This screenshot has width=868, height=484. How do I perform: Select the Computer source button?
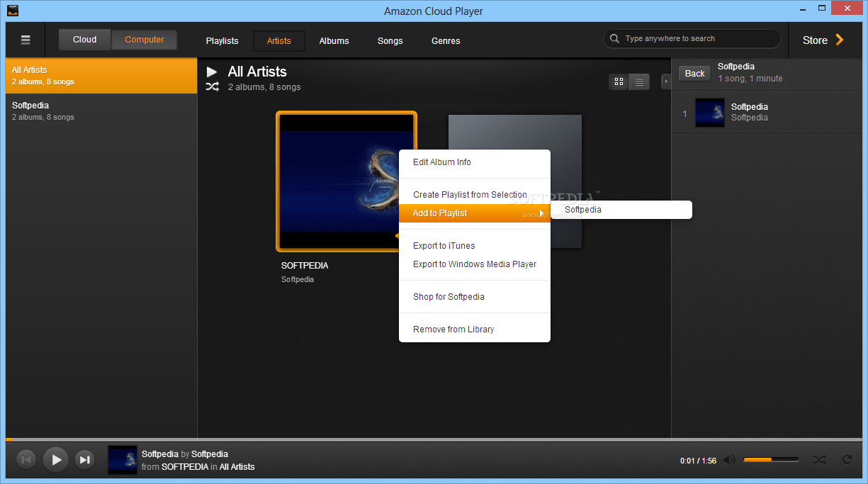pos(145,40)
